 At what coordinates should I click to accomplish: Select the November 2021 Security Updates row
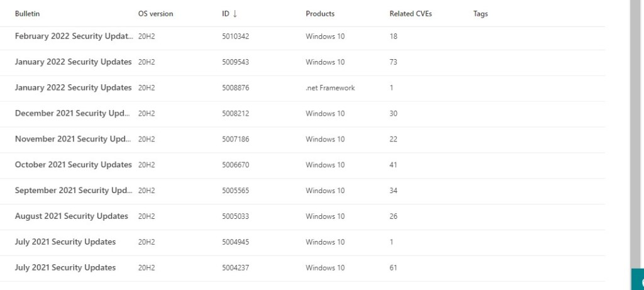(73, 140)
